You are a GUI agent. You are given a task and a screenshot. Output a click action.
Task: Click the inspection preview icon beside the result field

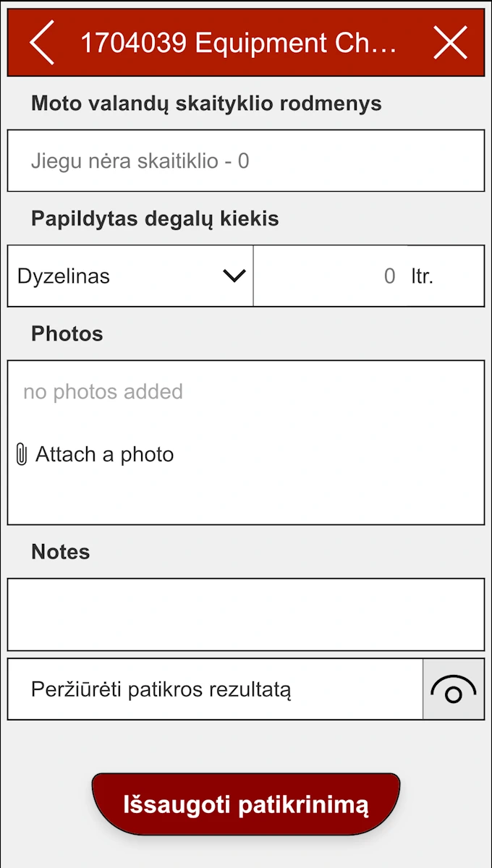[453, 689]
